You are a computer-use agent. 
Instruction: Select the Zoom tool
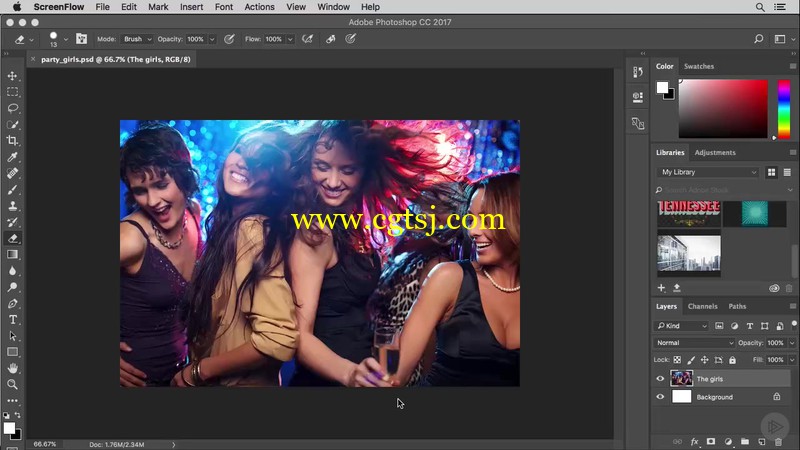[x=12, y=384]
